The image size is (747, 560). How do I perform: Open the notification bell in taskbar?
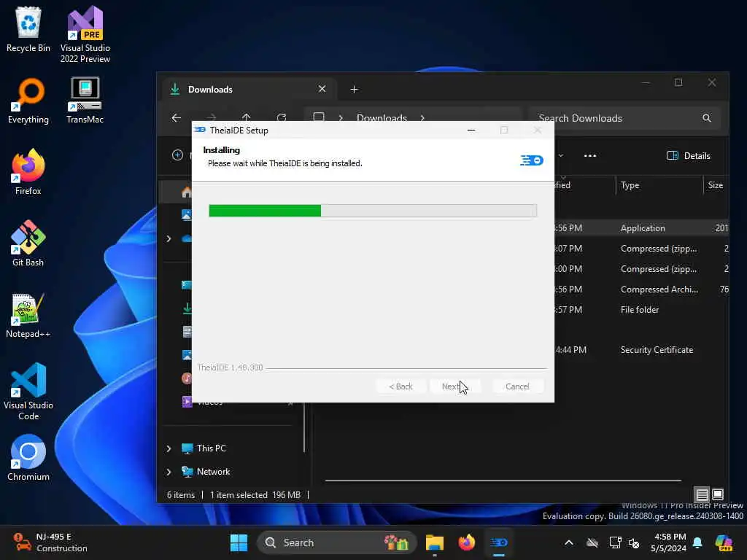click(x=697, y=542)
